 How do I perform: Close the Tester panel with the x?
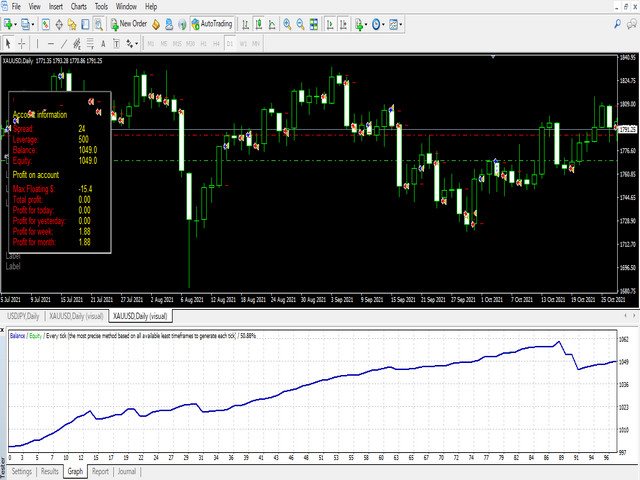(2, 329)
